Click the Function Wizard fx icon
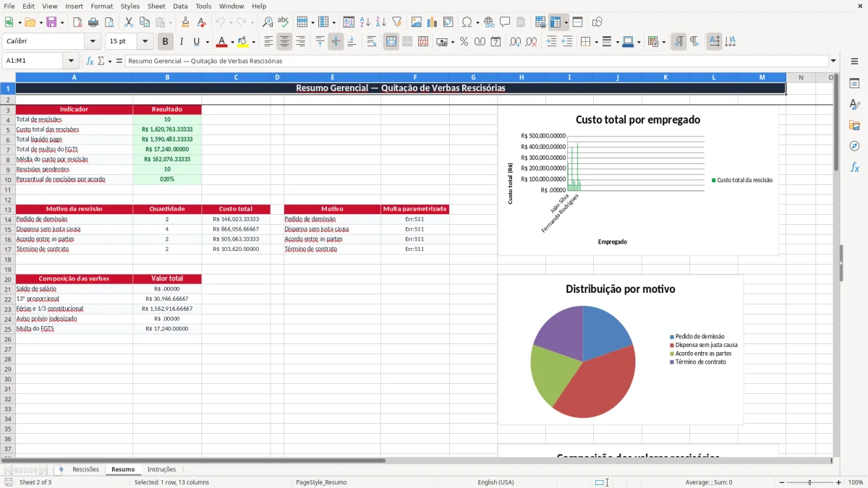 coord(90,61)
